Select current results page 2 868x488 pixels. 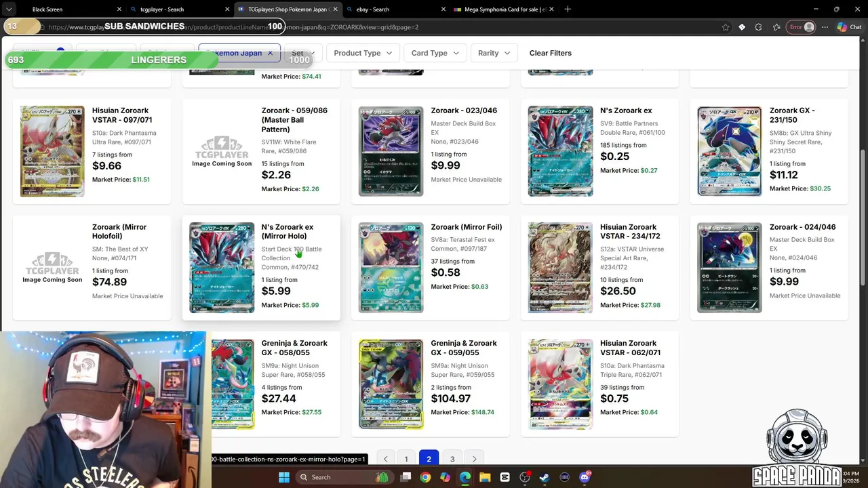(x=429, y=459)
